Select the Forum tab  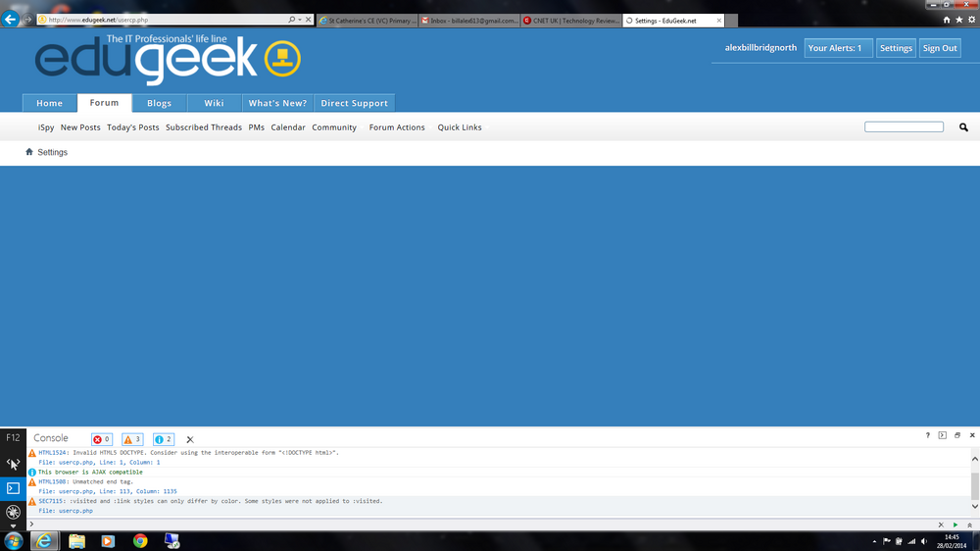[x=105, y=103]
